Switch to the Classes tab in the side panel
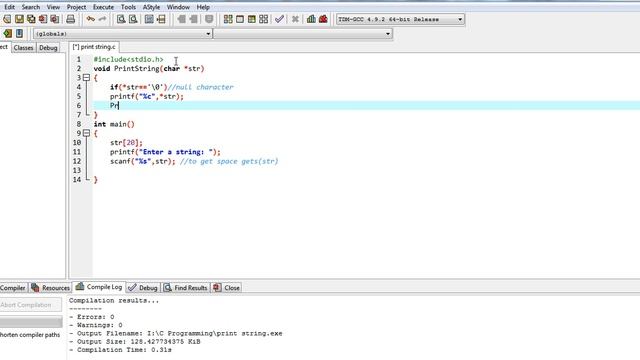 [23, 48]
